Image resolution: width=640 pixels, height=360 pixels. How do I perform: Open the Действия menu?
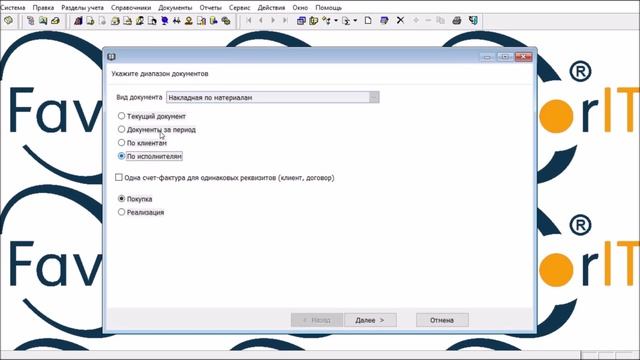[271, 7]
